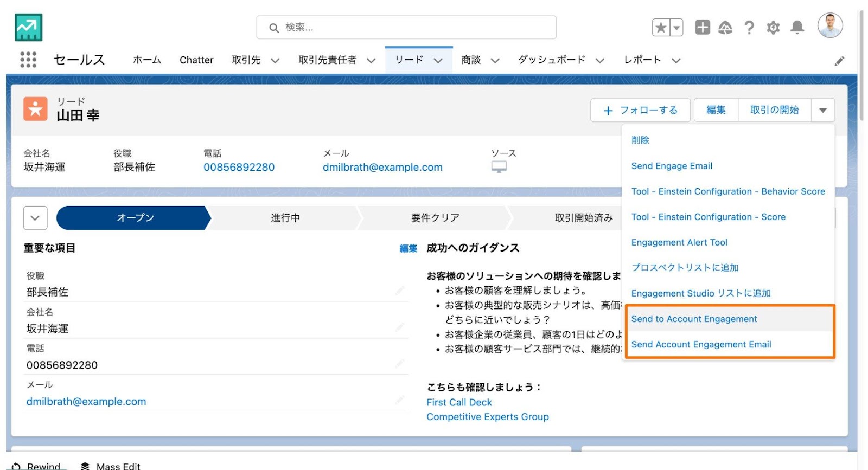The image size is (868, 470).
Task: Click dmilbrath@example.com in 重要な項目
Action: coord(86,401)
